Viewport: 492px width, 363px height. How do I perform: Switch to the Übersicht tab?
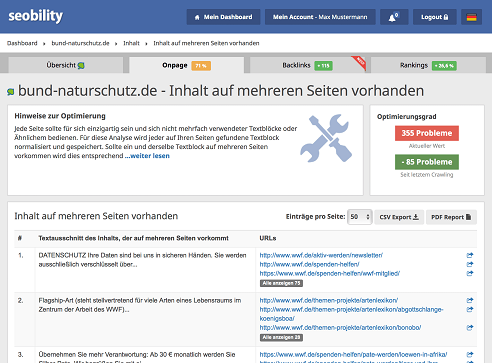pyautogui.click(x=66, y=65)
